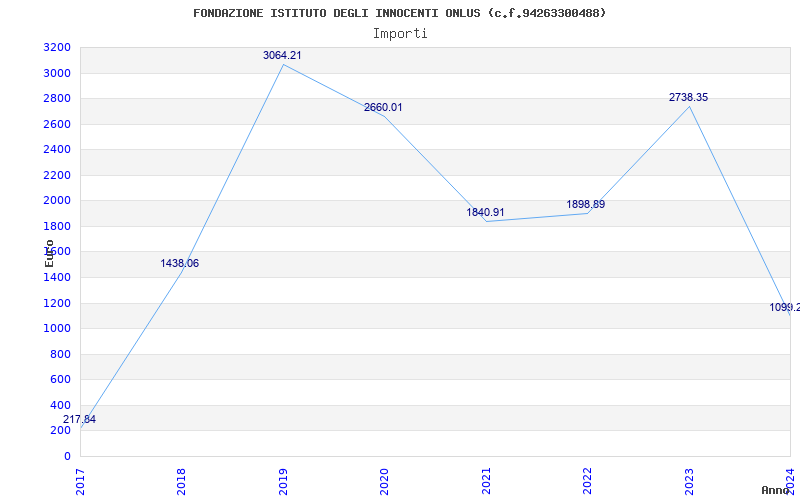Click the 2000 y-axis value
Image resolution: width=800 pixels, height=500 pixels.
(57, 201)
